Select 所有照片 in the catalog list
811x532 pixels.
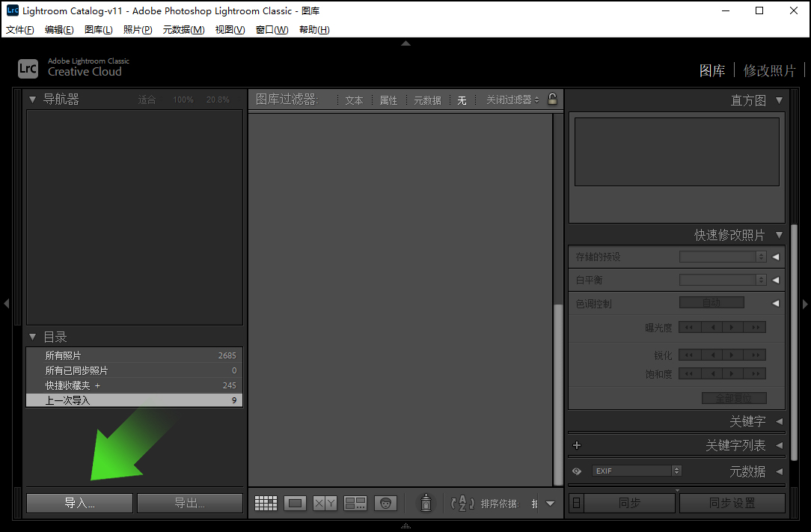click(63, 356)
